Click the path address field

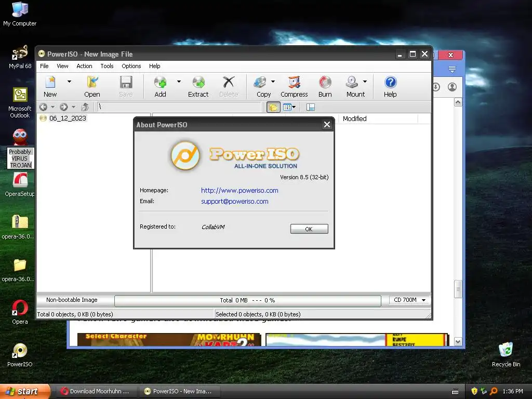click(179, 107)
